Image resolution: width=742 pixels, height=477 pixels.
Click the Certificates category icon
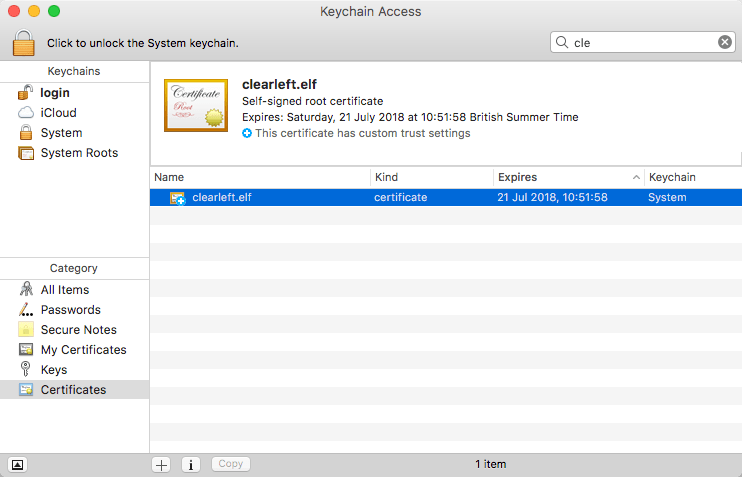(26, 389)
